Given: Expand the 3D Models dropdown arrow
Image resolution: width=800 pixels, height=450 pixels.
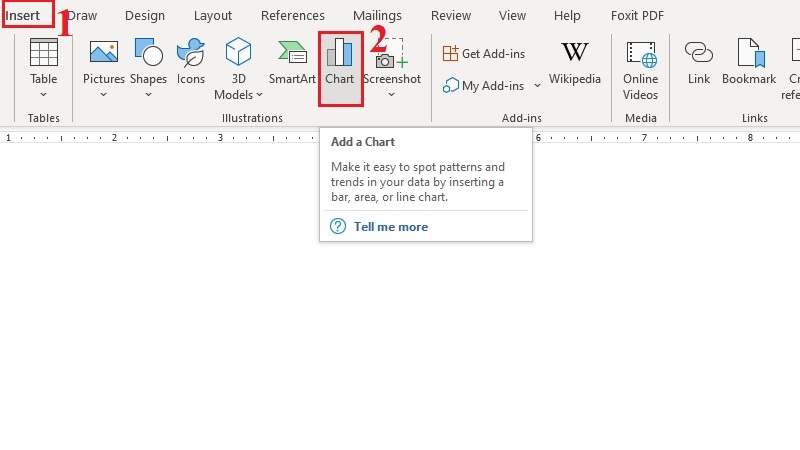Looking at the screenshot, I should pyautogui.click(x=259, y=95).
